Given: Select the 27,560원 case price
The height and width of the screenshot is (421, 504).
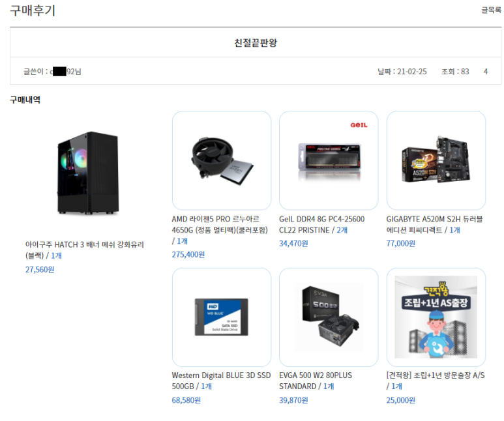Looking at the screenshot, I should click(x=40, y=269).
